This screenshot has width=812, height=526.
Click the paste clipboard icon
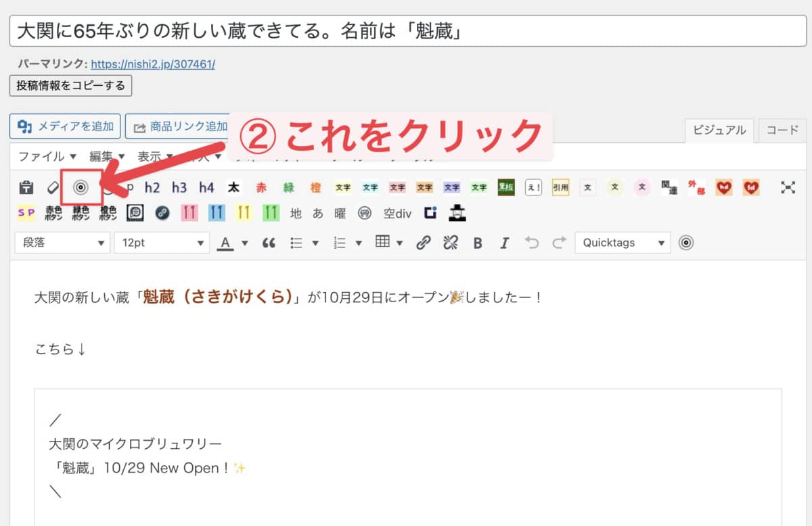26,187
